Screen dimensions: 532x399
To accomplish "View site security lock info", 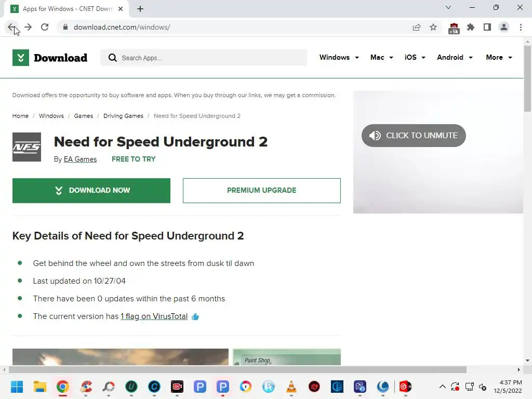I will click(x=65, y=27).
